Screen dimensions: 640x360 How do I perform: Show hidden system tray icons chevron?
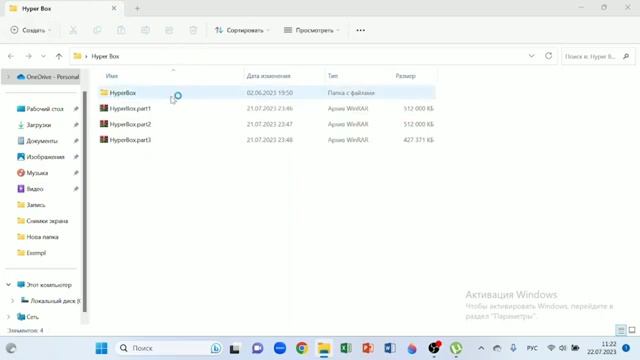[x=481, y=348]
